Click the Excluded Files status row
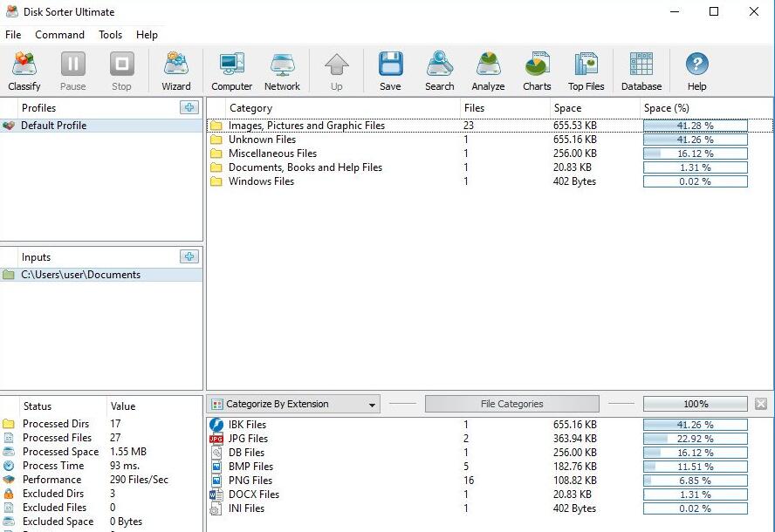Image resolution: width=775 pixels, height=532 pixels. 101,508
